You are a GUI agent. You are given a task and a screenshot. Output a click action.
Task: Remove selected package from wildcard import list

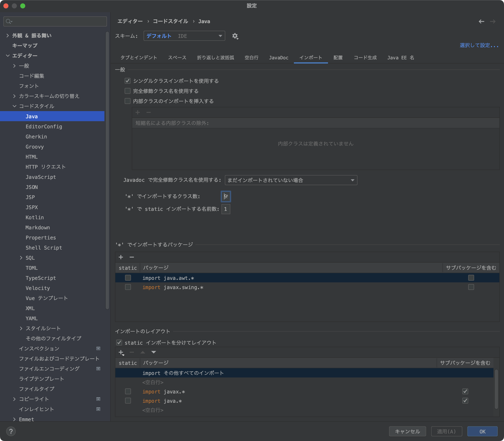pos(132,257)
